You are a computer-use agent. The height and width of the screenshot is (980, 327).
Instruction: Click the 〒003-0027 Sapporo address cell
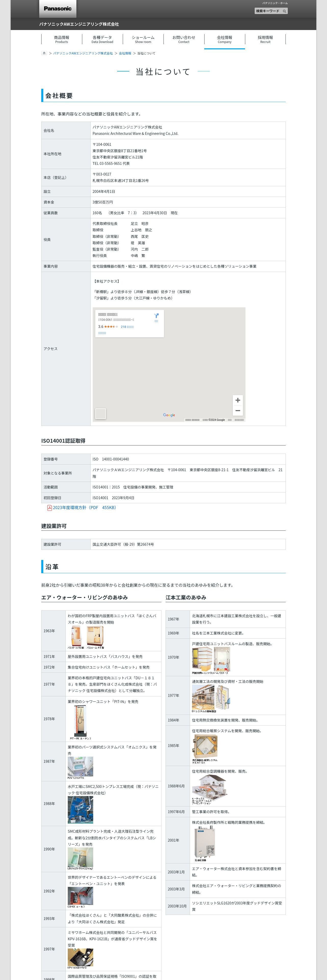[188, 177]
